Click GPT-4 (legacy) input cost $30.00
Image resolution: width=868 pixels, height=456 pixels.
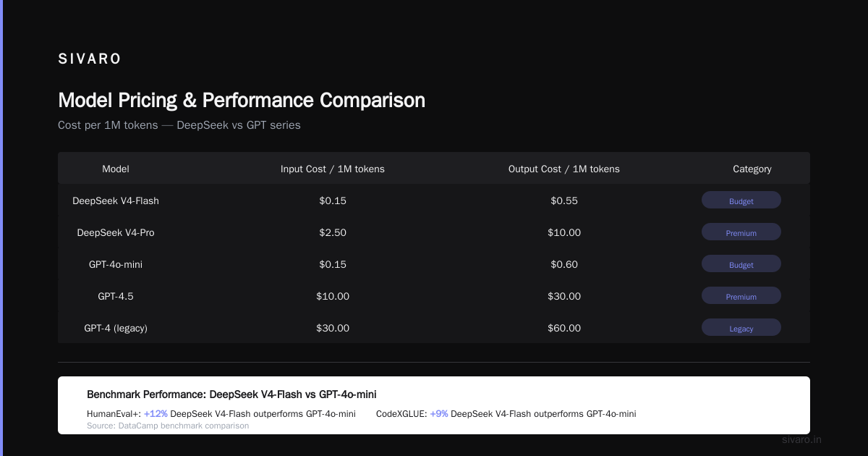coord(333,328)
